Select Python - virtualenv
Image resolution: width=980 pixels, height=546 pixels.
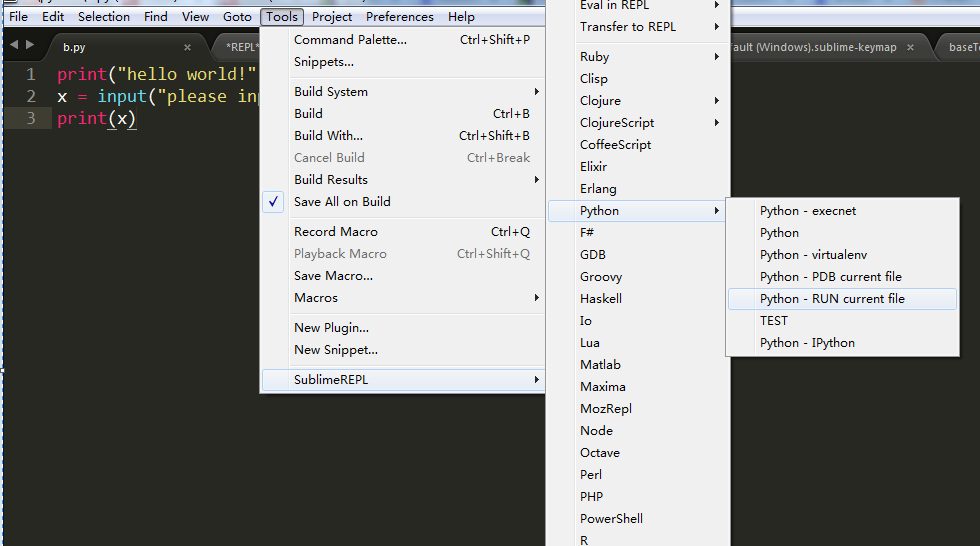[x=842, y=255]
